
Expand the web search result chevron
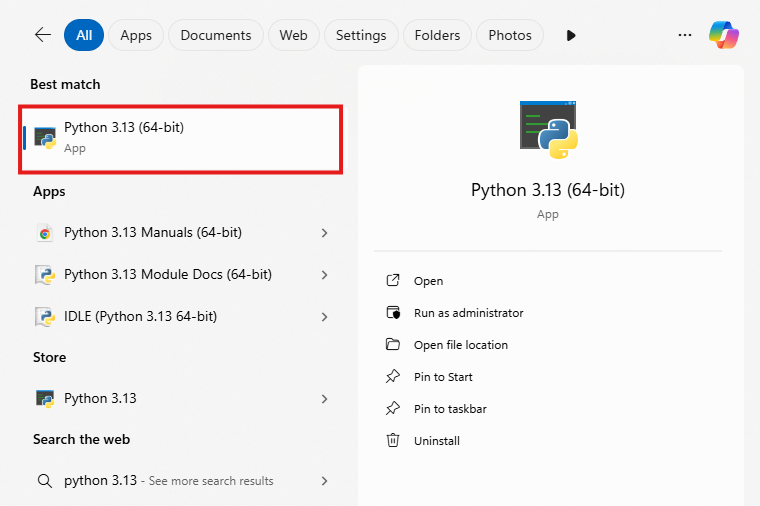[324, 481]
